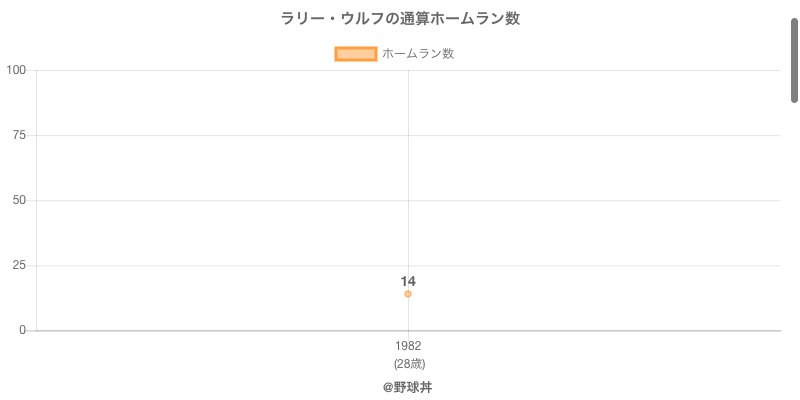Click the 25 y-axis tick label

[20, 265]
